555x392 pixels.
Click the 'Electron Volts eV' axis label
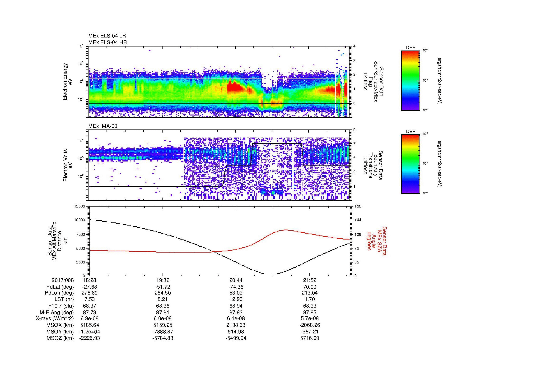(67, 165)
